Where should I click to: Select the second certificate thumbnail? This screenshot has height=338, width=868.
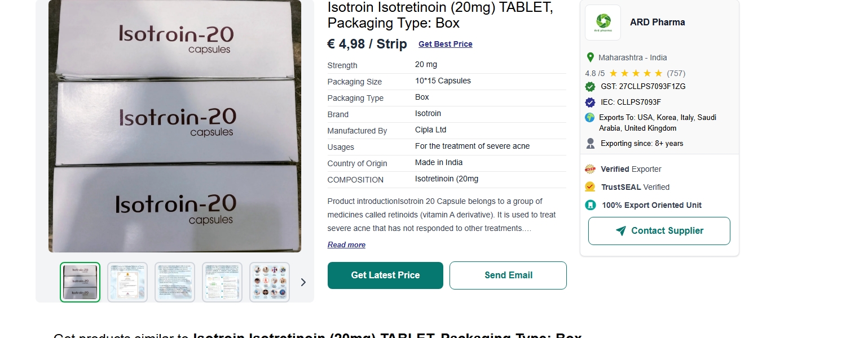[127, 282]
